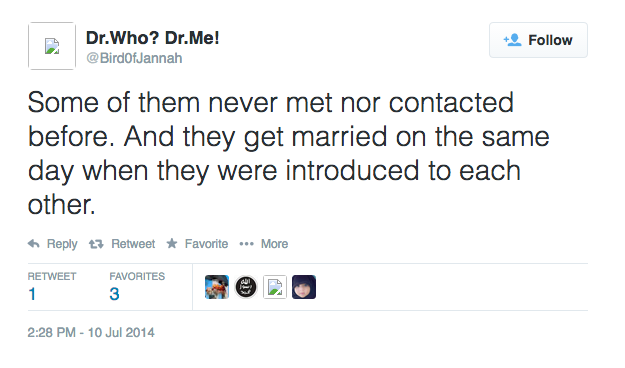Click the Retweet text link
This screenshot has height=368, width=625.
133,244
